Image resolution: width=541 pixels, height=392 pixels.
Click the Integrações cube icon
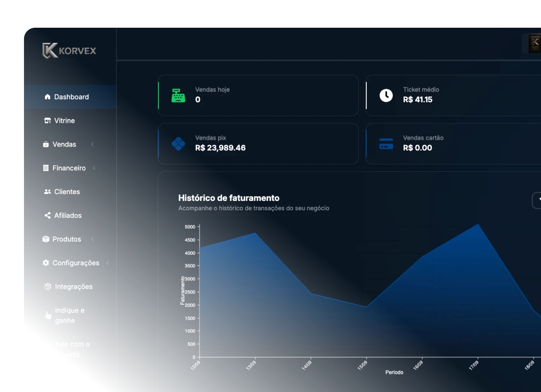[x=48, y=287]
